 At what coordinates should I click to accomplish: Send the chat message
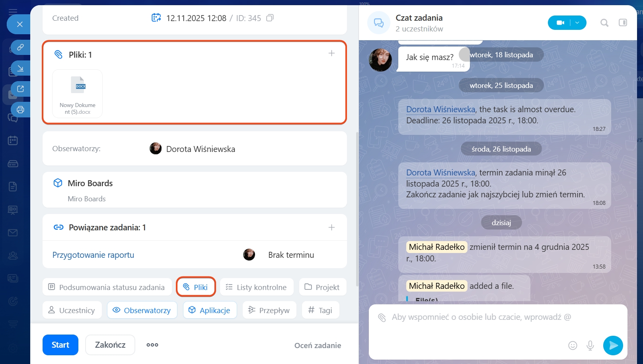click(x=613, y=345)
